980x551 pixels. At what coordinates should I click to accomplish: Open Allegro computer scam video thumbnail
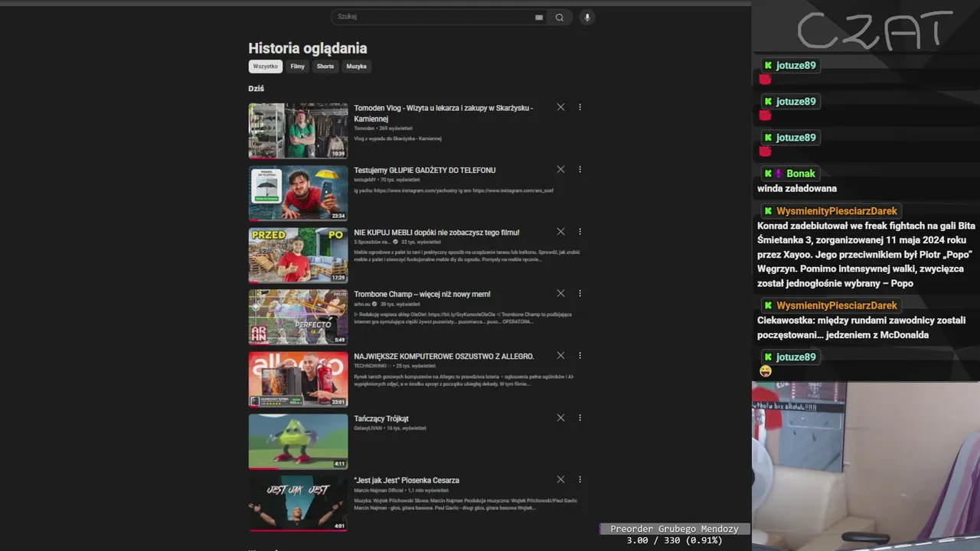298,379
